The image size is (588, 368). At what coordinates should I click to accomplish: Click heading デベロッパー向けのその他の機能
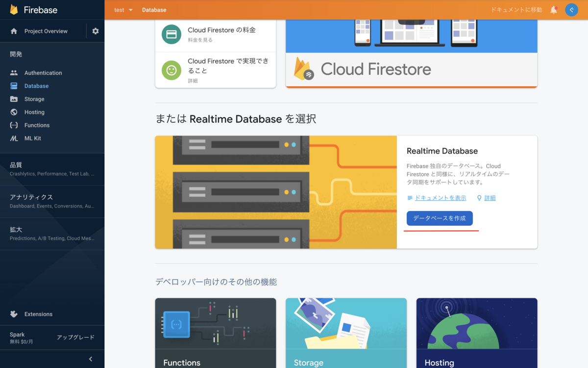coord(216,282)
